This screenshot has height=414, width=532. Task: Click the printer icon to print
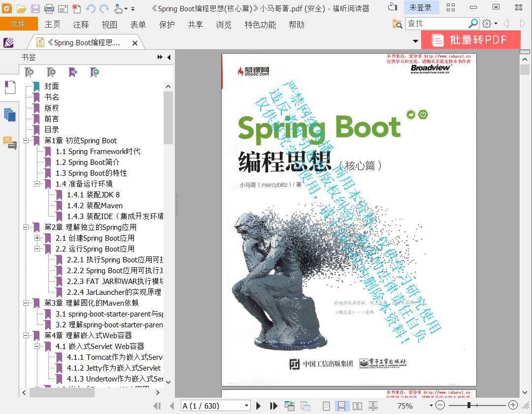pos(49,8)
